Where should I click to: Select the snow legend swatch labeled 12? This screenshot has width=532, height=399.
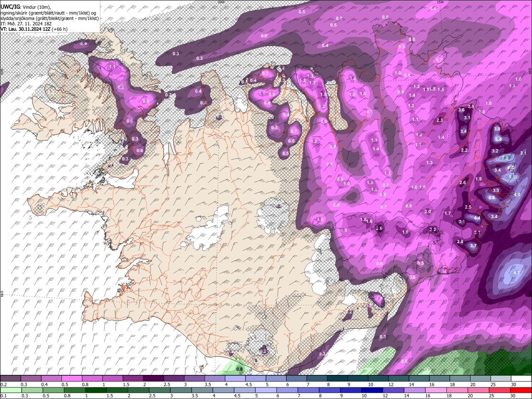399,379
